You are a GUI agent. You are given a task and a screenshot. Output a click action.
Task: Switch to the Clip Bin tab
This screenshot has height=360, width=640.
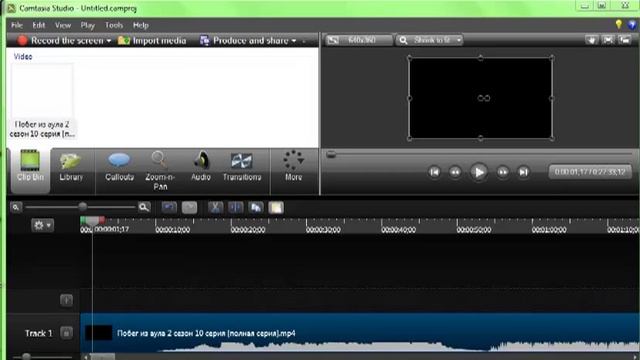(x=30, y=170)
